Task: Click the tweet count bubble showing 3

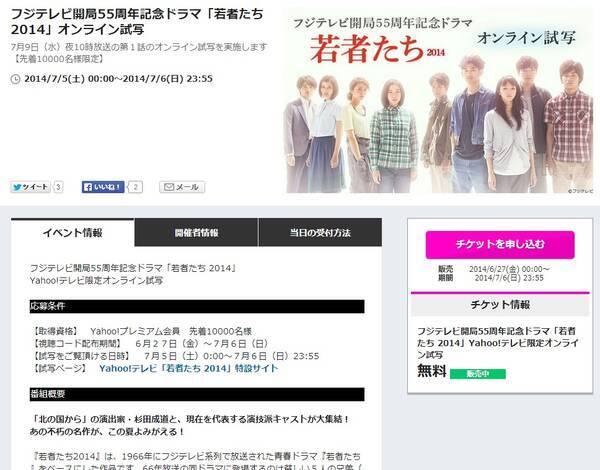Action: click(58, 187)
